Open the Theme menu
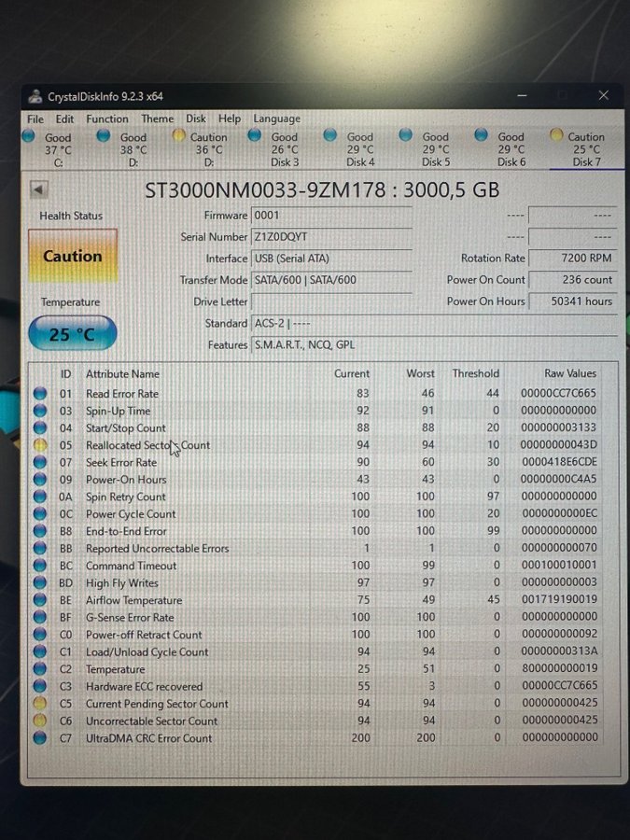Image resolution: width=630 pixels, height=840 pixels. pos(157,119)
